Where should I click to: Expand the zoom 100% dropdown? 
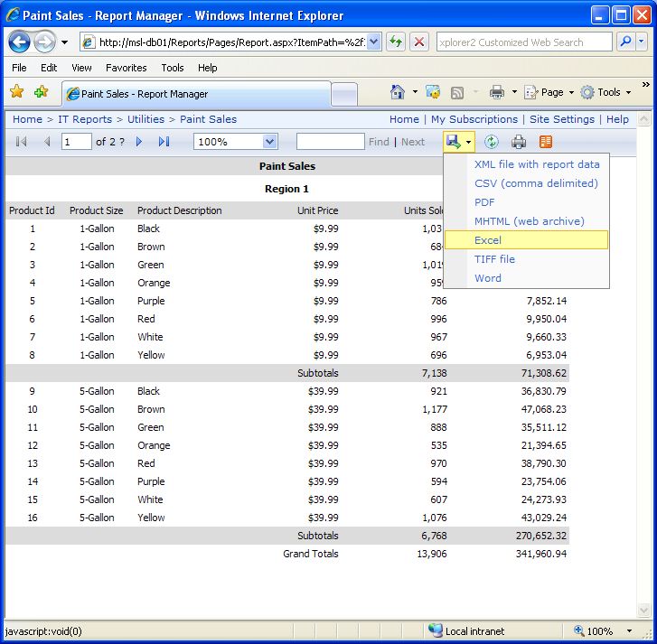tap(269, 142)
